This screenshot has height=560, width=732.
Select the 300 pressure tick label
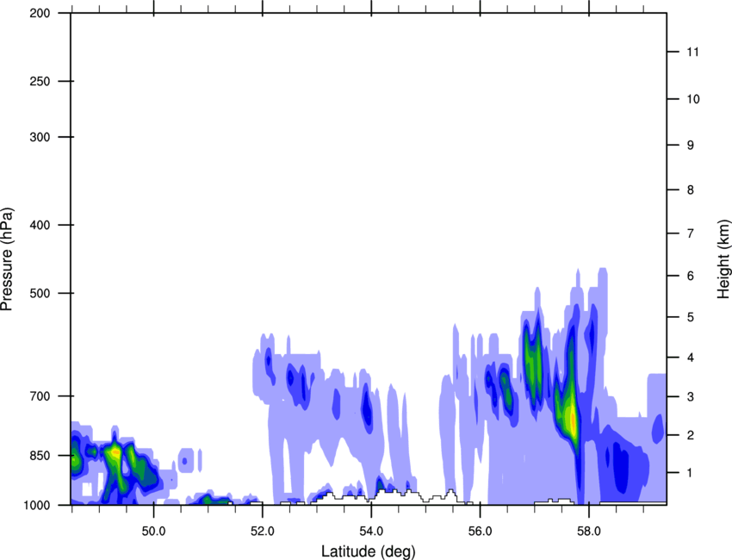point(40,137)
